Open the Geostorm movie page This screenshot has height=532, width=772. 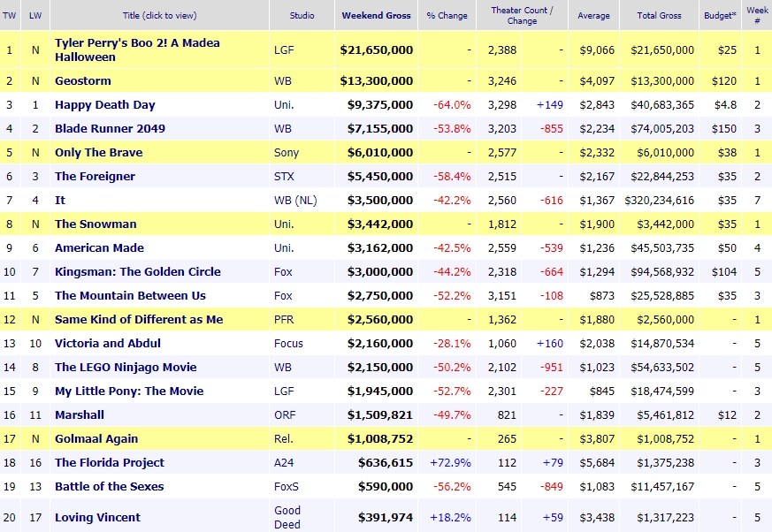83,80
